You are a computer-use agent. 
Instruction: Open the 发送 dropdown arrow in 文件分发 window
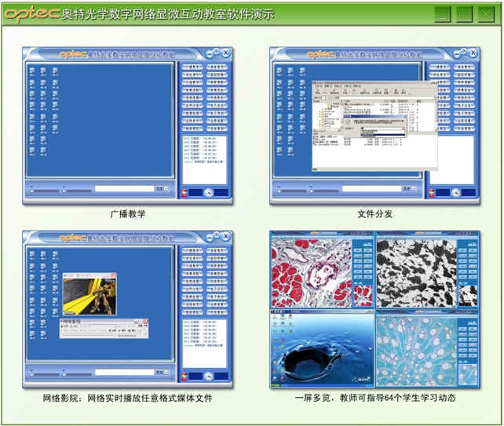pyautogui.click(x=415, y=188)
